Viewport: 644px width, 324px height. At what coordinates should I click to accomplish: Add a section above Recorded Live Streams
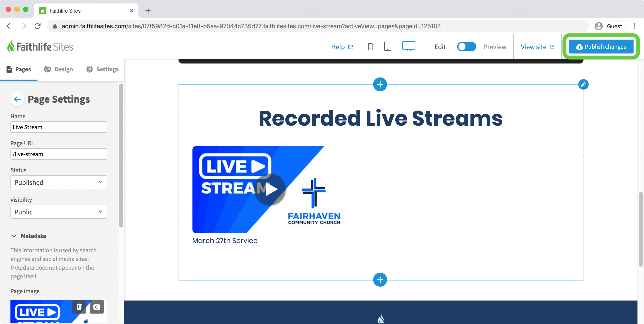tap(380, 84)
